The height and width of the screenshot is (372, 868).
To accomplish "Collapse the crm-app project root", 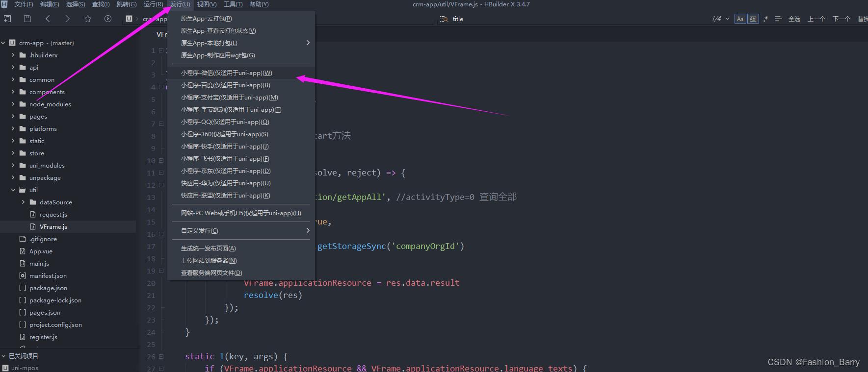I will click(x=3, y=43).
